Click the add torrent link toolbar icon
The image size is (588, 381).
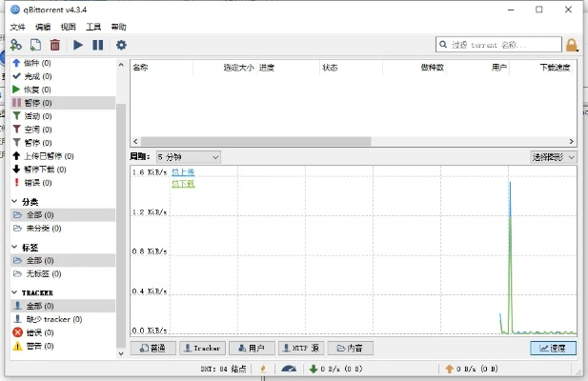click(16, 45)
